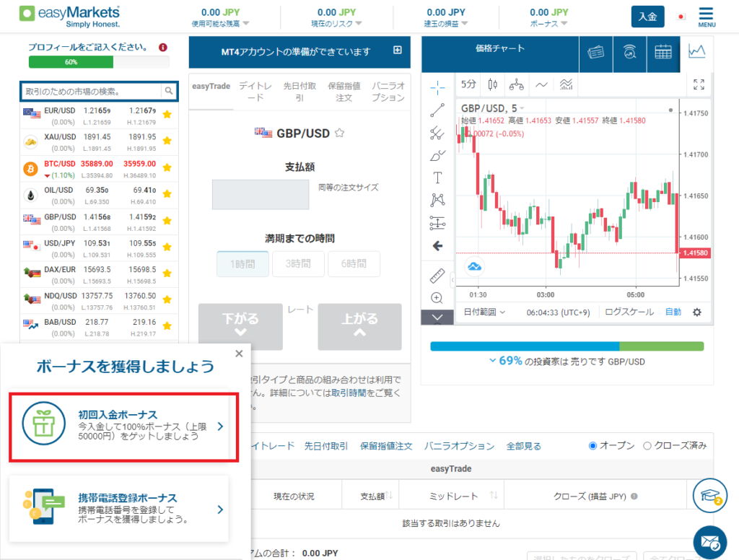Open the compare symbols scale icon

(x=517, y=84)
